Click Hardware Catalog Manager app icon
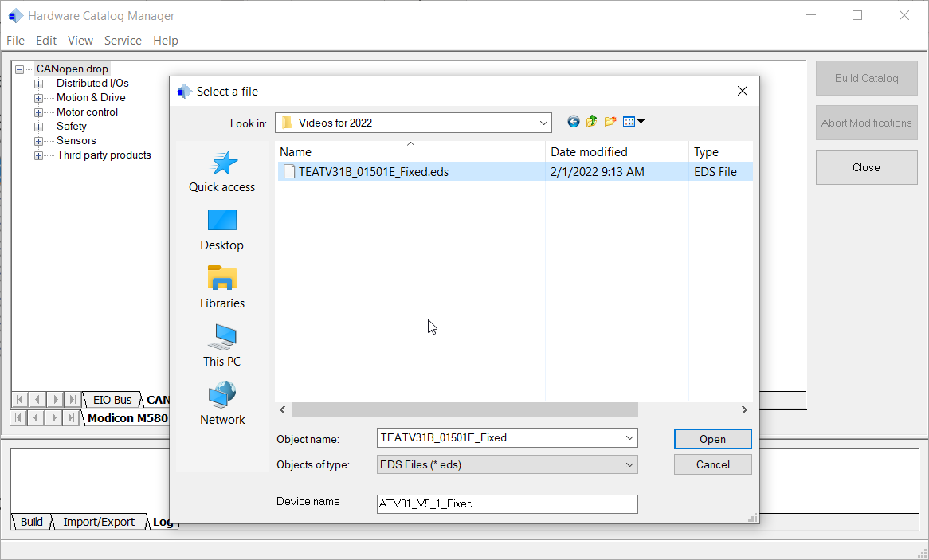This screenshot has height=560, width=929. [x=16, y=16]
